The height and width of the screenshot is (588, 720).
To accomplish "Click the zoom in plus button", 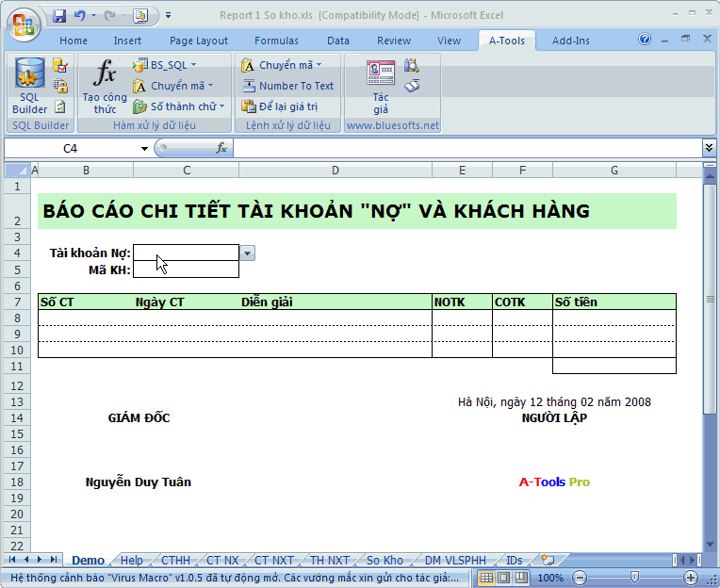I will pos(691,578).
